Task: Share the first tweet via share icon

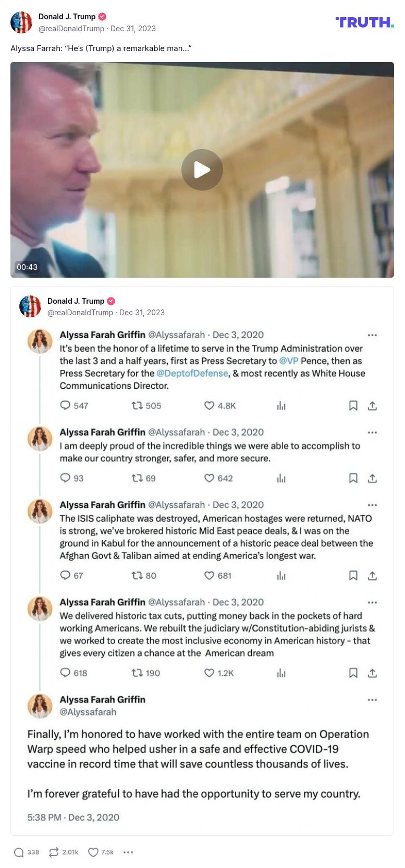Action: 372,406
